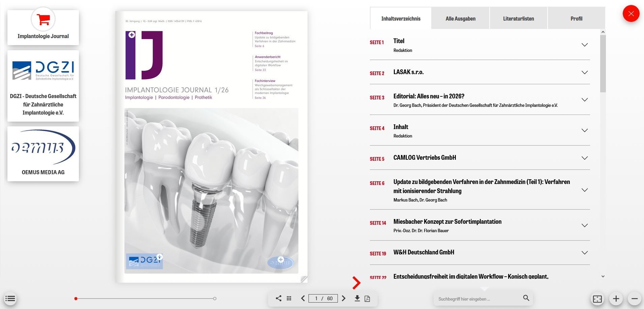
Task: Toggle fullscreen view mode
Action: point(597,299)
